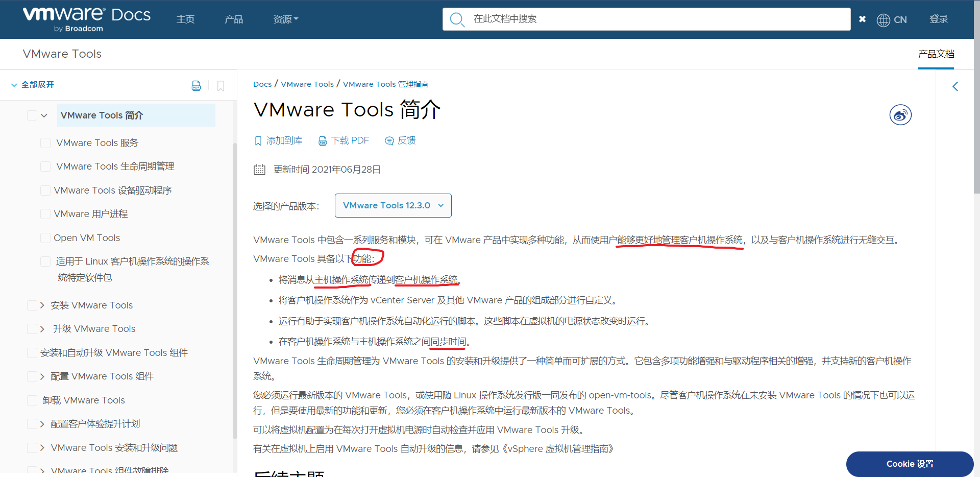980x477 pixels.
Task: Check the VMware Tools 简介 checkbox
Action: point(32,115)
